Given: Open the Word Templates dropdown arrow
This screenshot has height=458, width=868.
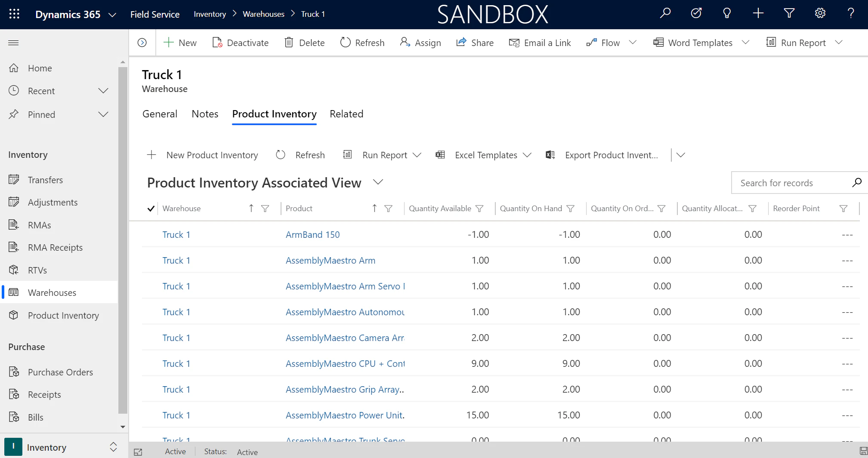Looking at the screenshot, I should pyautogui.click(x=746, y=43).
